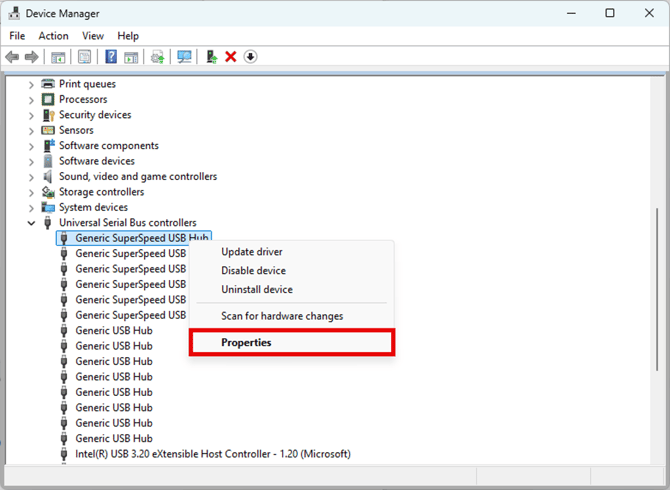Open the View menu
The image size is (670, 490).
93,36
